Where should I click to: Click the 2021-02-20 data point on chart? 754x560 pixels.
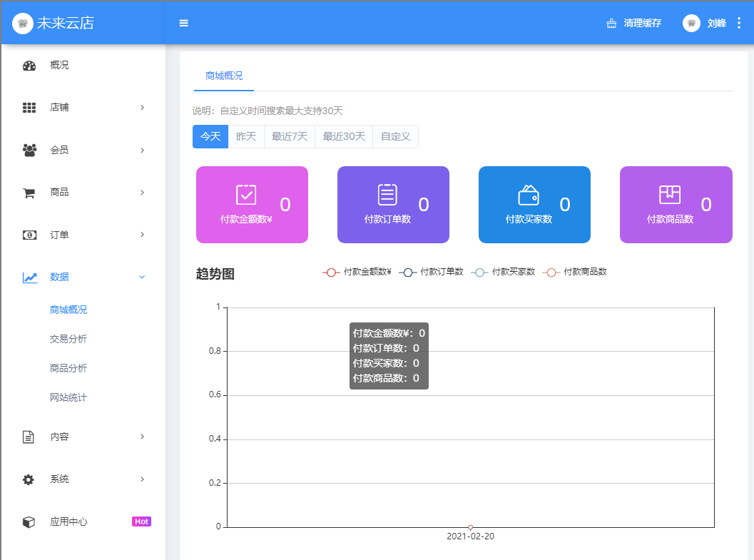(x=470, y=527)
